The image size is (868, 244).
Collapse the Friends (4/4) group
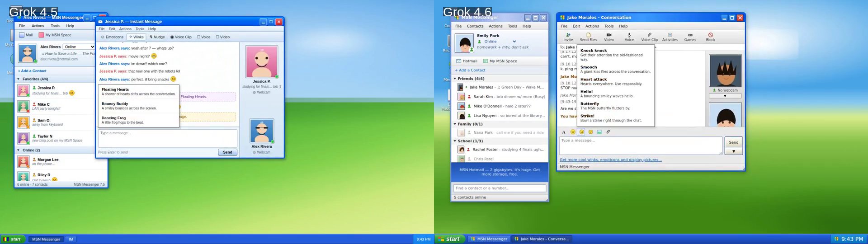455,79
